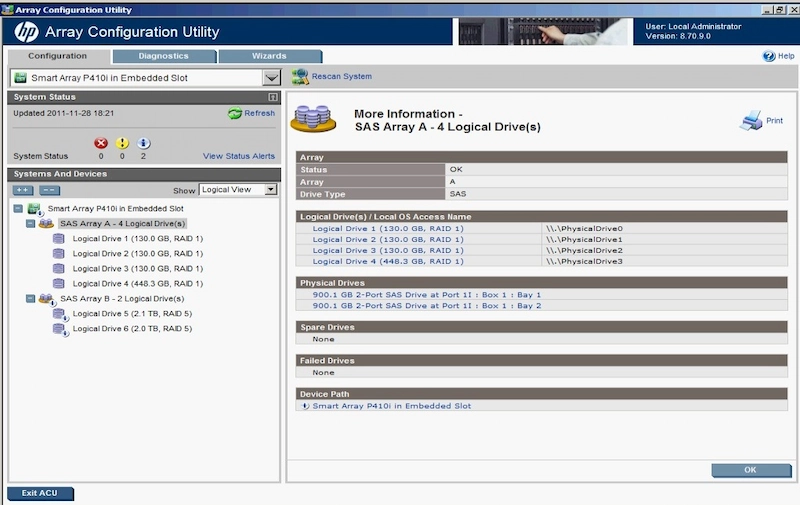The image size is (800, 505).
Task: Click the Logical Drive 5 tree icon
Action: click(x=60, y=314)
